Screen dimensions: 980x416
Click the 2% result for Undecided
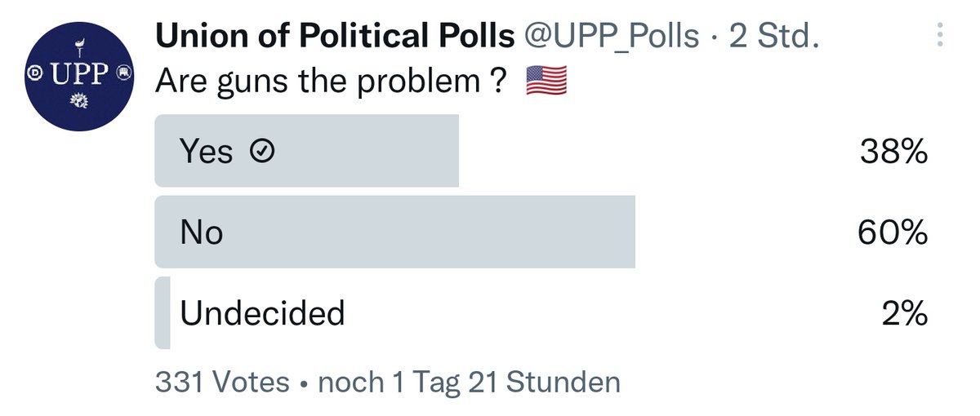(x=905, y=313)
